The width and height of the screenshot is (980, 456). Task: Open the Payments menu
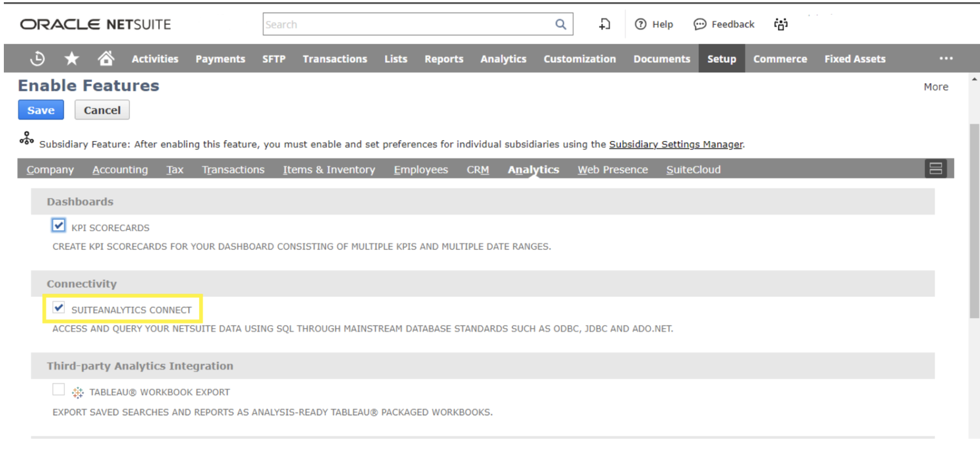point(220,58)
